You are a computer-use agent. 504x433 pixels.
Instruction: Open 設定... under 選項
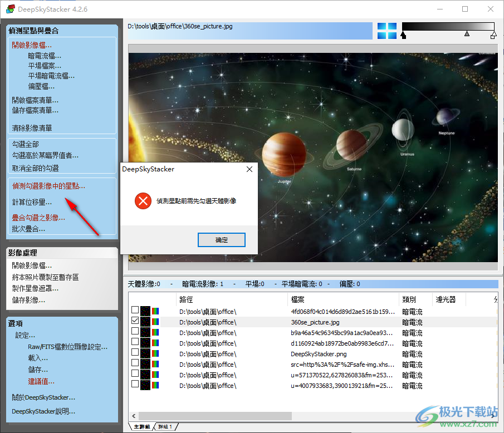(x=25, y=336)
